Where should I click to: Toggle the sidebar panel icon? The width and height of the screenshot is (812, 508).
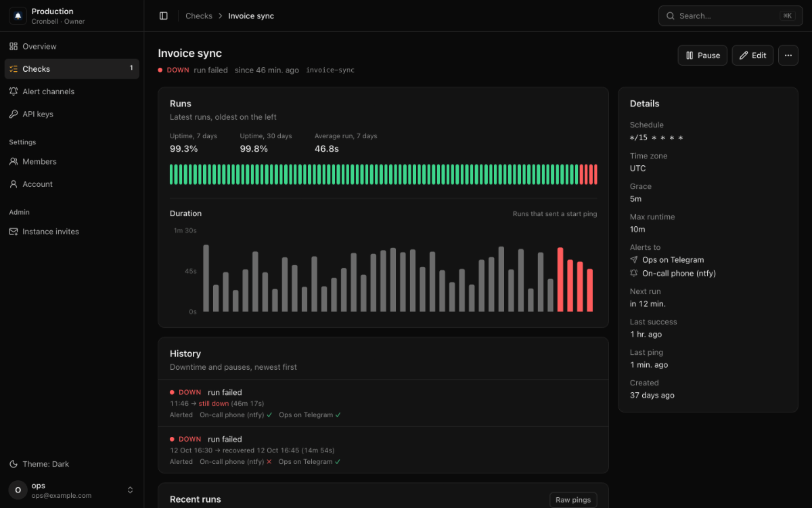(164, 16)
